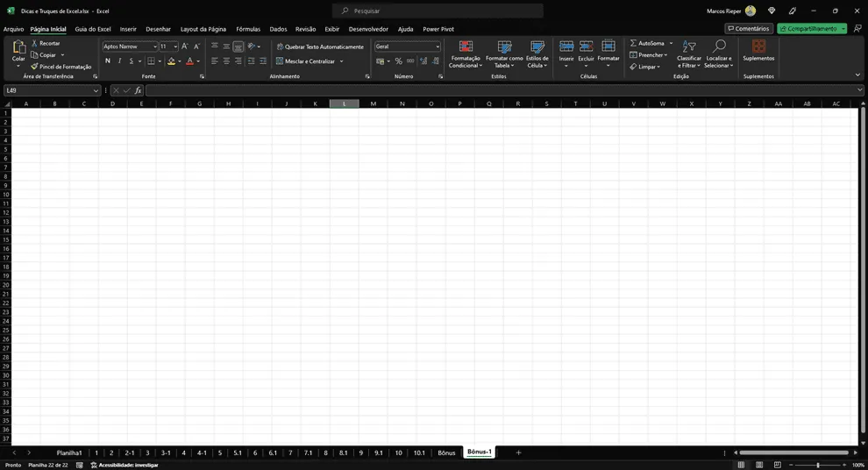The image size is (868, 470).
Task: Open the font name dropdown Aptos Narrow
Action: 155,46
